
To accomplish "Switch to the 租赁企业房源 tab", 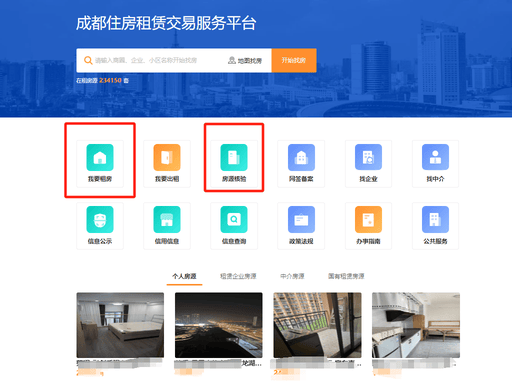I will pyautogui.click(x=238, y=276).
